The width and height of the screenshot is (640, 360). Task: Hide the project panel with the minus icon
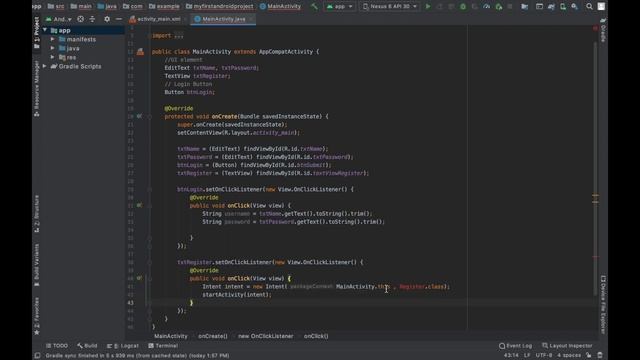coord(119,19)
